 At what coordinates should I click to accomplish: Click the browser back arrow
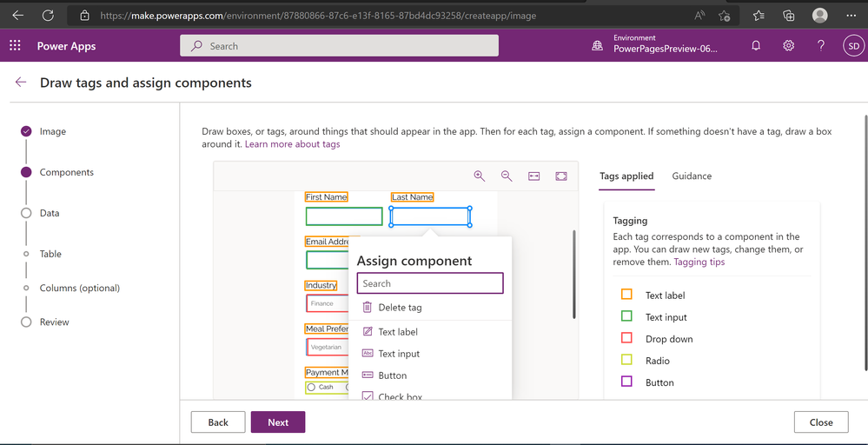[18, 16]
